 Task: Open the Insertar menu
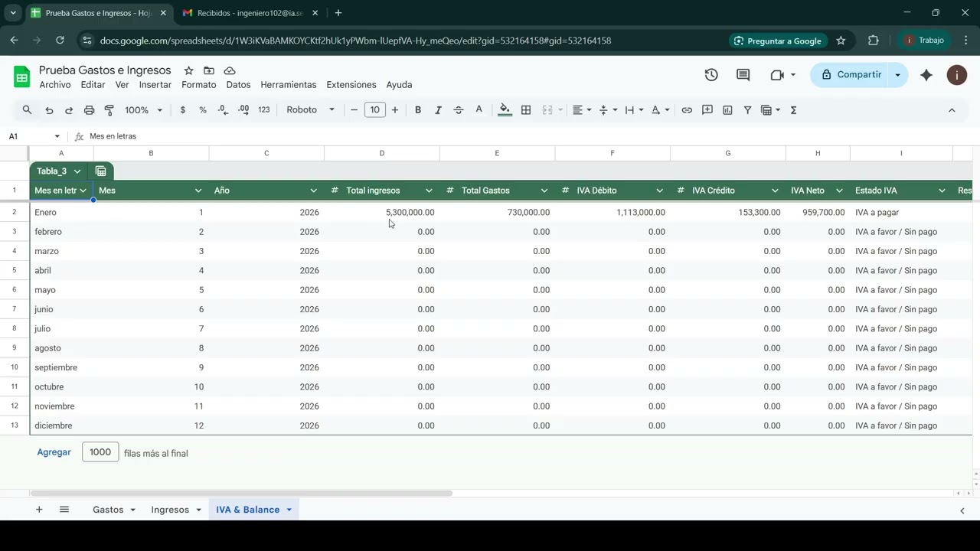(155, 85)
